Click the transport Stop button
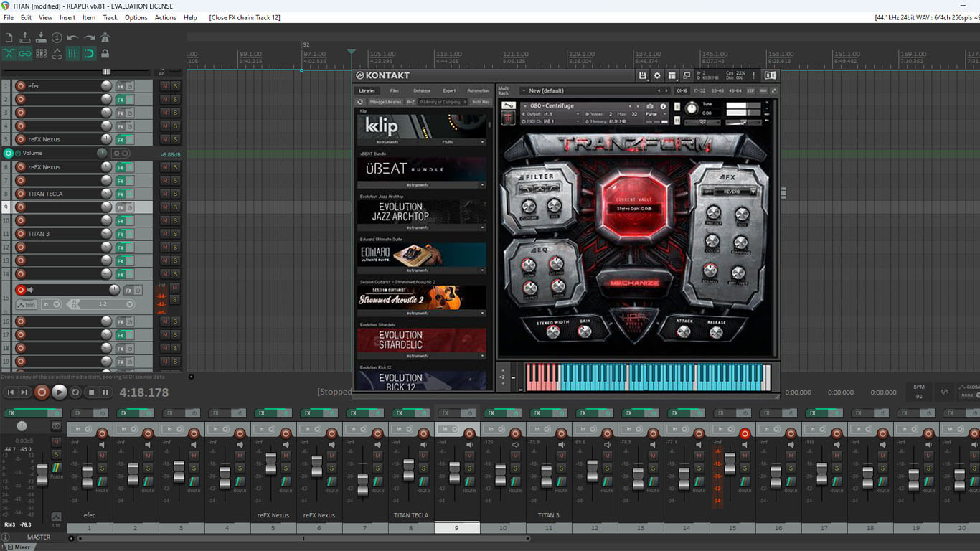Image resolution: width=980 pixels, height=551 pixels. click(91, 392)
